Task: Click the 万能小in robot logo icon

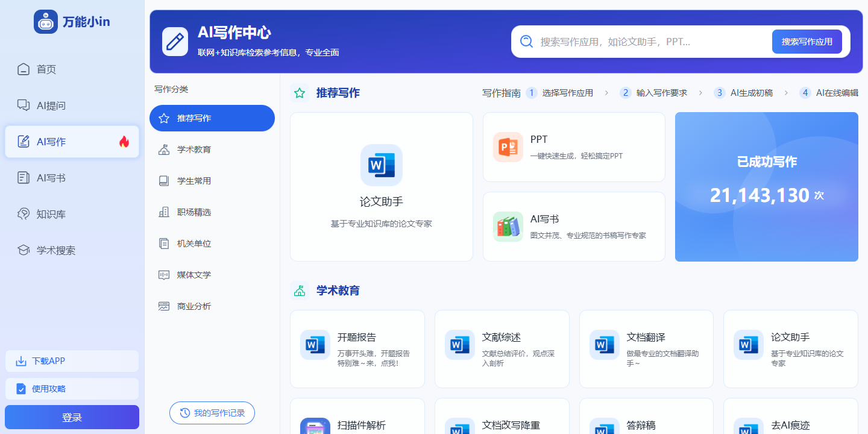Action: pos(46,22)
